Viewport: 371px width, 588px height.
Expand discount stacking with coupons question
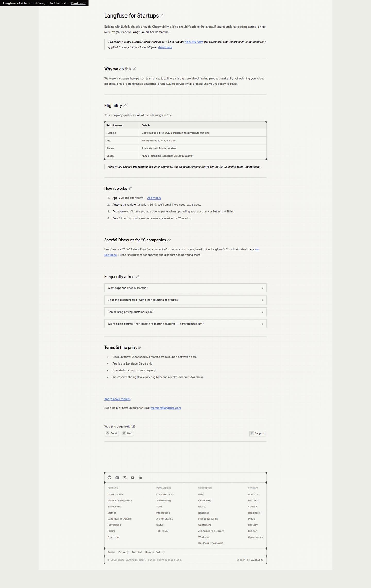185,300
